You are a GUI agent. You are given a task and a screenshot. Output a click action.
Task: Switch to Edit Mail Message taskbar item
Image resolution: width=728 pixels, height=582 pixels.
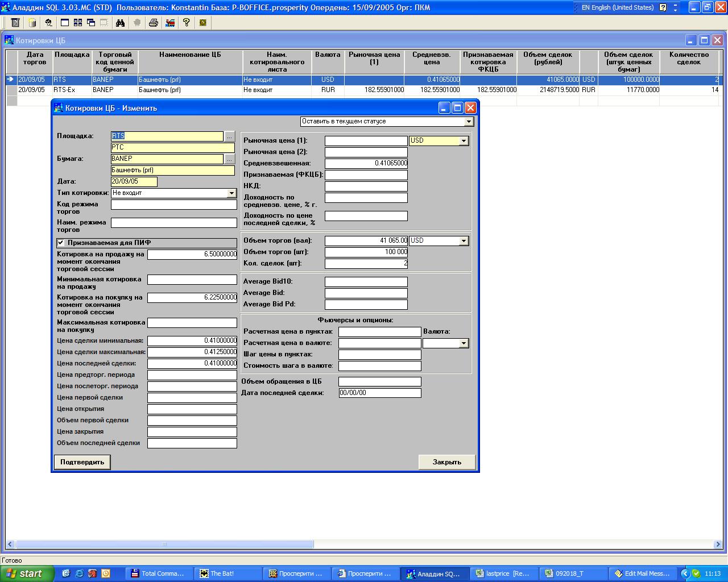643,573
